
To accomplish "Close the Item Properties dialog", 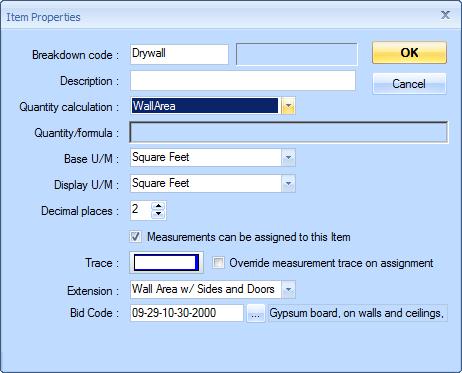I will click(445, 15).
